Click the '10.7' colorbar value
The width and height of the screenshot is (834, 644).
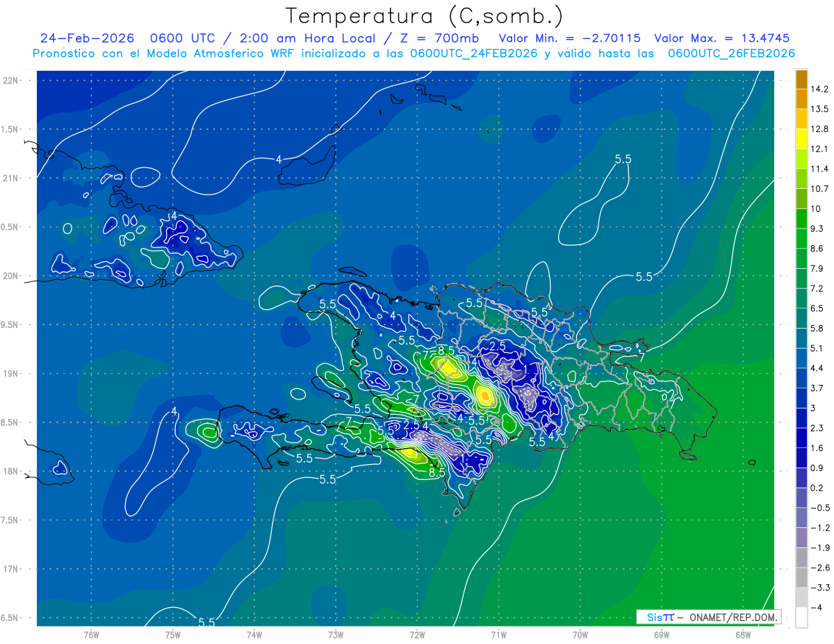(819, 189)
